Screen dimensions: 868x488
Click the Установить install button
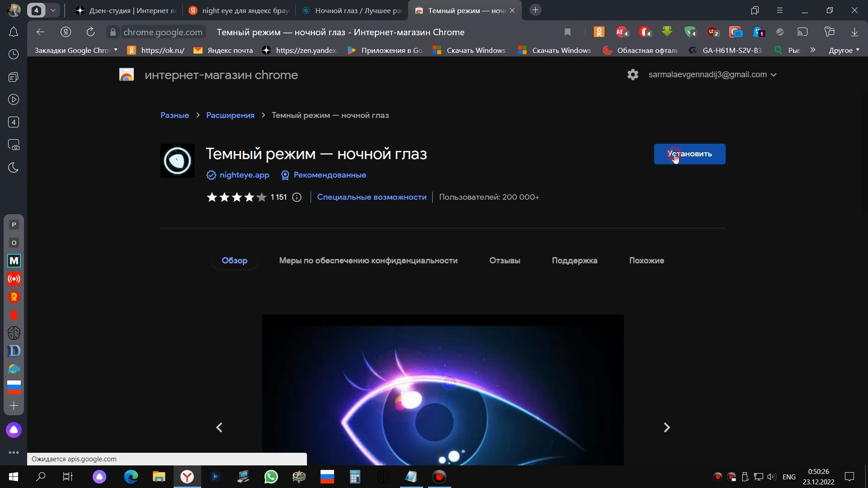tap(689, 154)
